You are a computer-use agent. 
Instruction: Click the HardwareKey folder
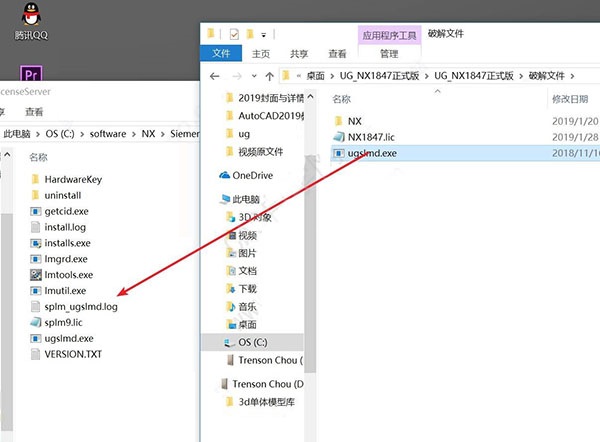72,179
